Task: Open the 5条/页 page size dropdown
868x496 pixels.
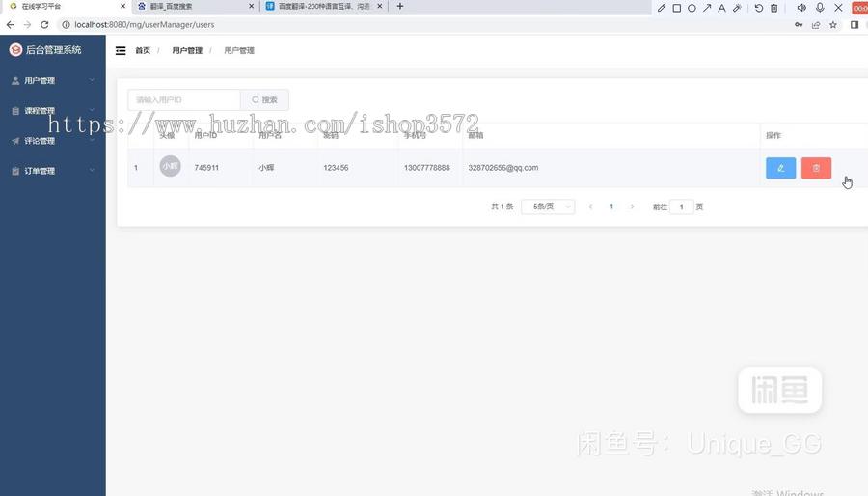Action: point(548,207)
